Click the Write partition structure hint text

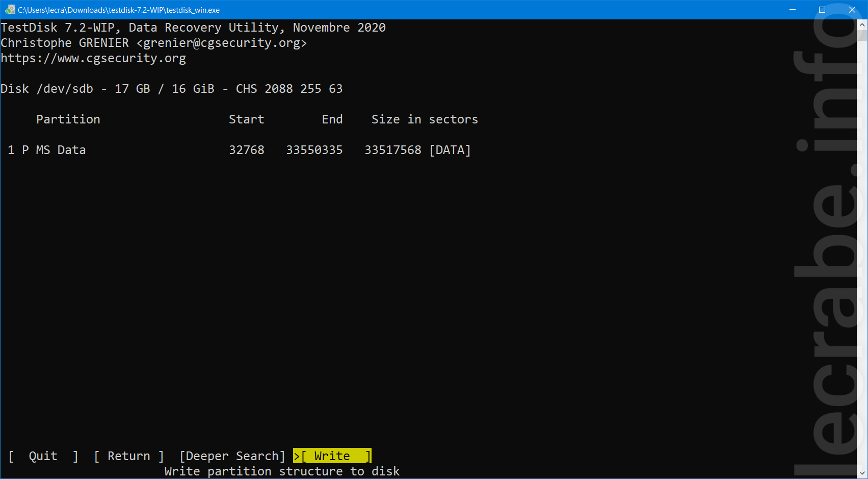pos(282,471)
